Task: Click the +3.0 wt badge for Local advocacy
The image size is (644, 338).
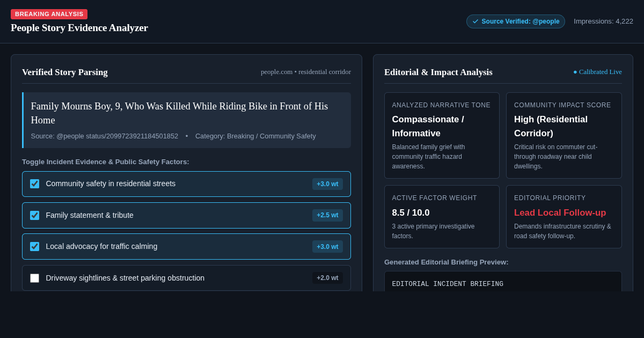Action: tap(327, 247)
